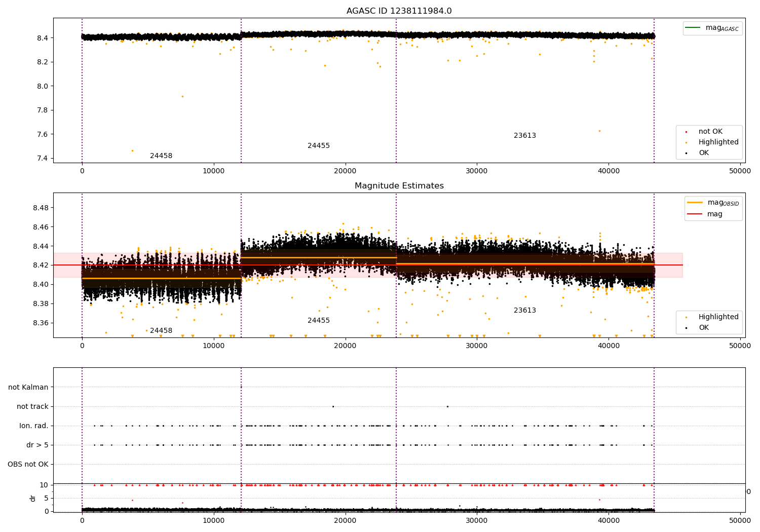Image resolution: width=760 pixels, height=532 pixels.
Task: Click the 8.44 y-axis tick label
Action: [41, 247]
